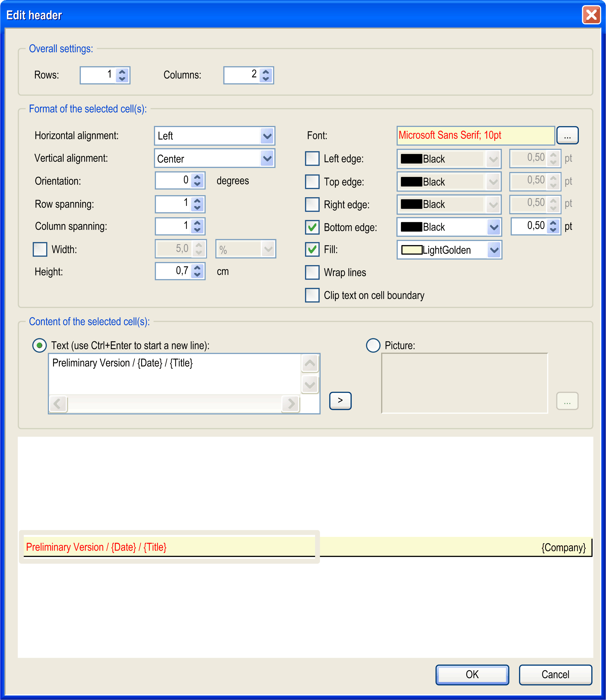
Task: Decrease the Bottom edge thickness value
Action: pyautogui.click(x=553, y=230)
